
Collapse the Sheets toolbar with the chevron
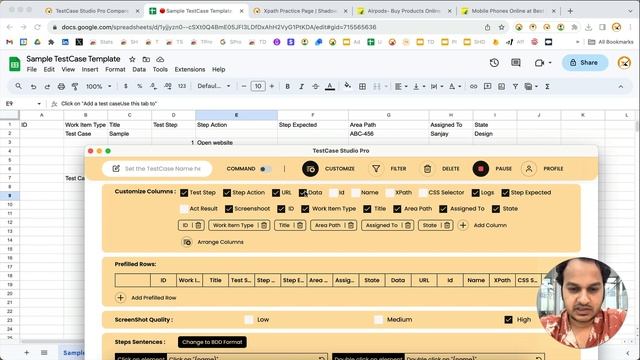click(x=621, y=87)
